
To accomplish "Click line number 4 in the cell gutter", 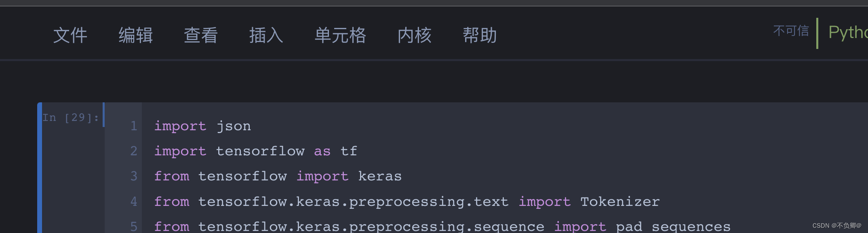I will (133, 201).
